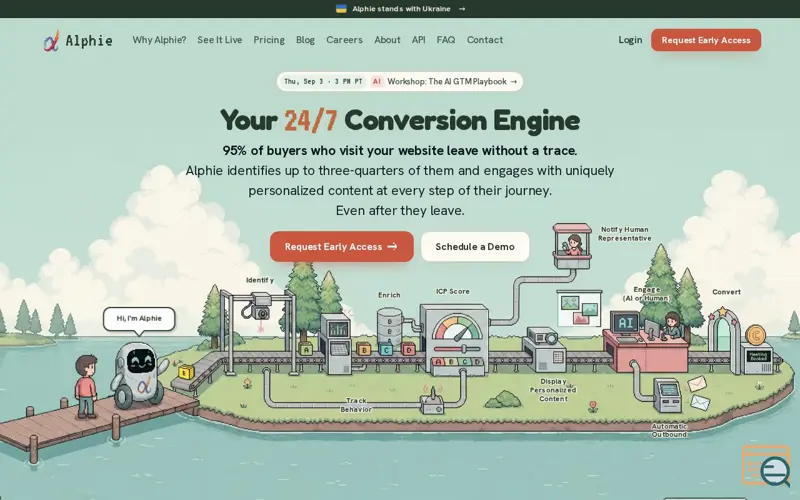Screen dimensions: 800x500
Task: Click the Convert gold coin illustration
Action: 755,335
